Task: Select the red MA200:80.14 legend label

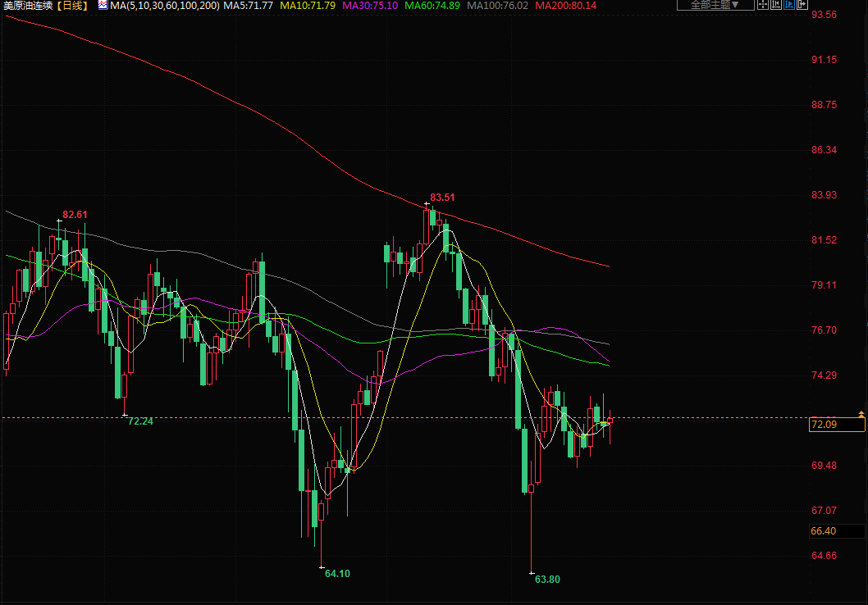Action: (565, 6)
